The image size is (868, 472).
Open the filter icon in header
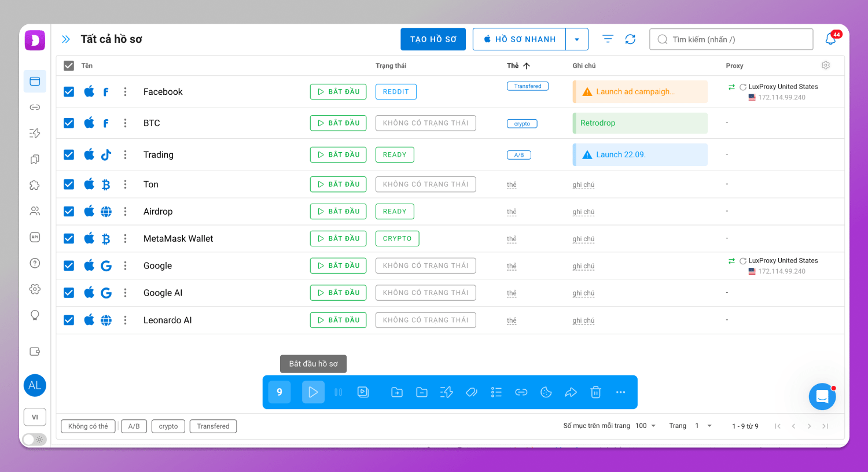point(608,39)
